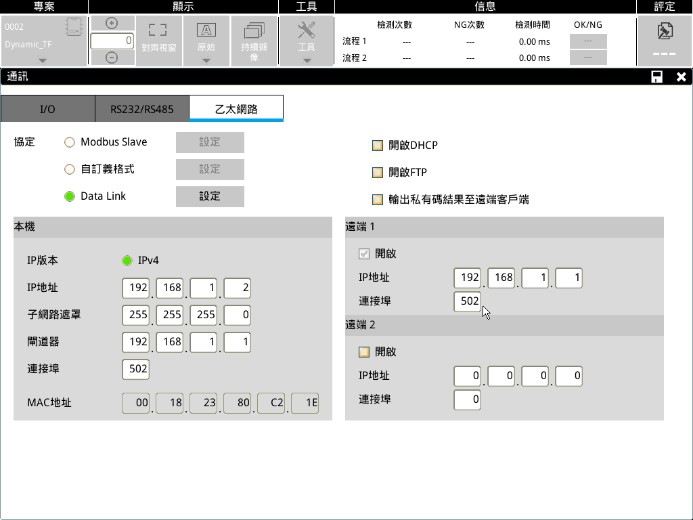693x520 pixels.
Task: Select the 自訂義格式 protocol radio button
Action: [70, 169]
